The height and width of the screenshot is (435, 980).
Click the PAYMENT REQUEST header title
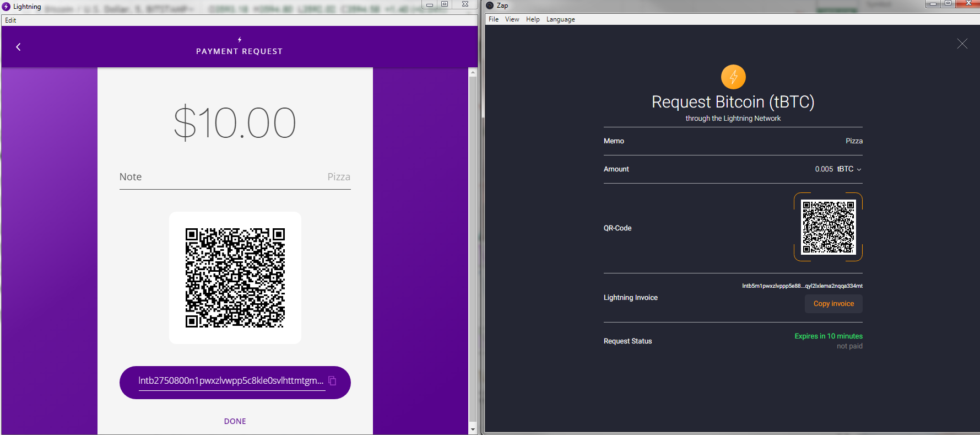click(240, 51)
